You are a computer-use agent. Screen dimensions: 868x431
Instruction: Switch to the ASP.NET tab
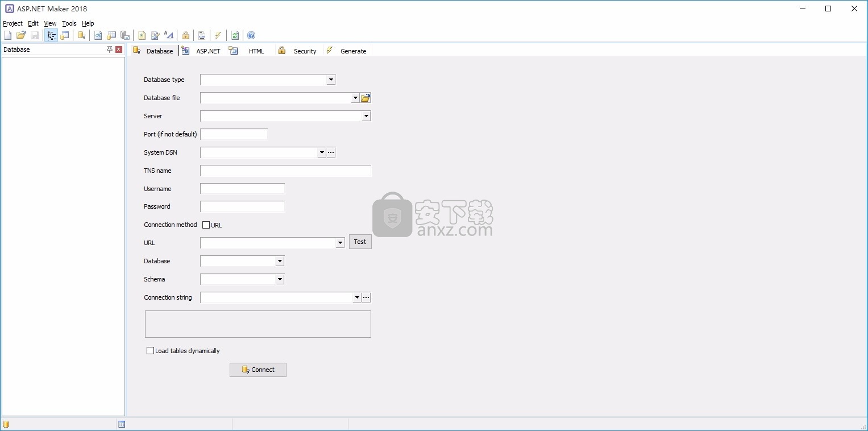202,51
